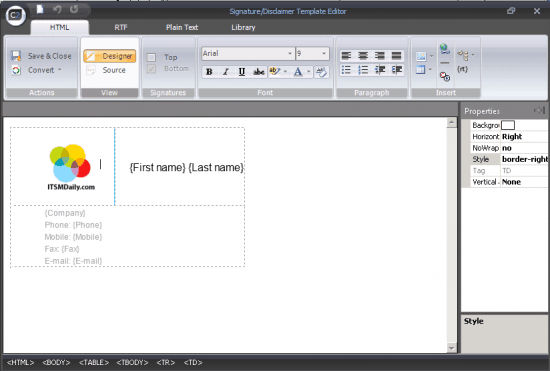This screenshot has width=550, height=371.
Task: Click the Style property value border-right
Action: [x=525, y=159]
